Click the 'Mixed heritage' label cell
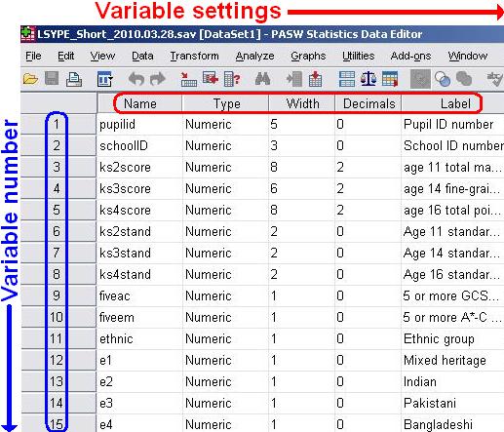Screen dimensions: 504x432 pyautogui.click(x=453, y=360)
